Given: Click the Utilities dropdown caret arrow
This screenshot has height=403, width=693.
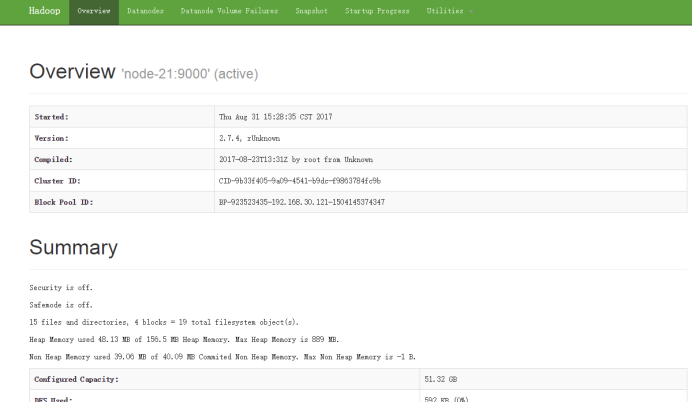Looking at the screenshot, I should point(471,11).
